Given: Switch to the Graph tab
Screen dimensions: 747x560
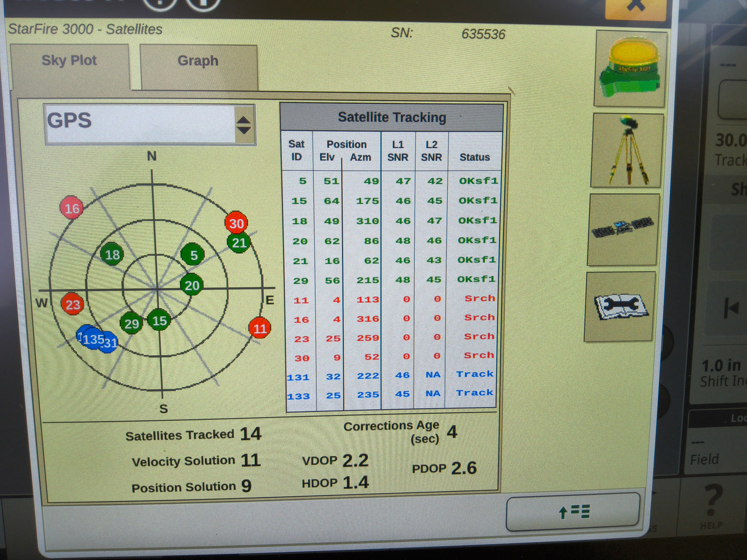Looking at the screenshot, I should pyautogui.click(x=199, y=66).
